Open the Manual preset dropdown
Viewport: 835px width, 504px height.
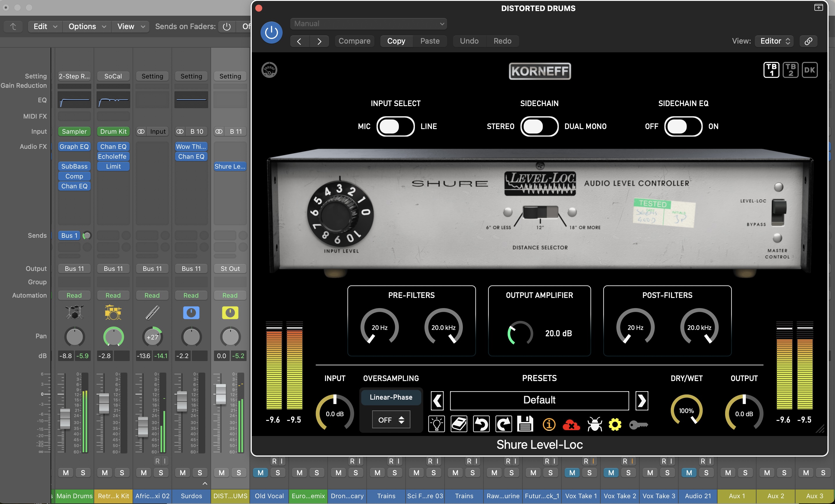pyautogui.click(x=368, y=24)
